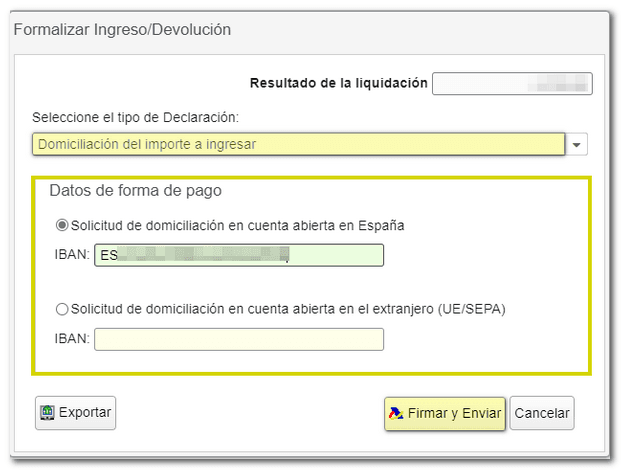Click the Formalizar Ingreso/Devolución title
This screenshot has width=621, height=470.
pos(122,30)
